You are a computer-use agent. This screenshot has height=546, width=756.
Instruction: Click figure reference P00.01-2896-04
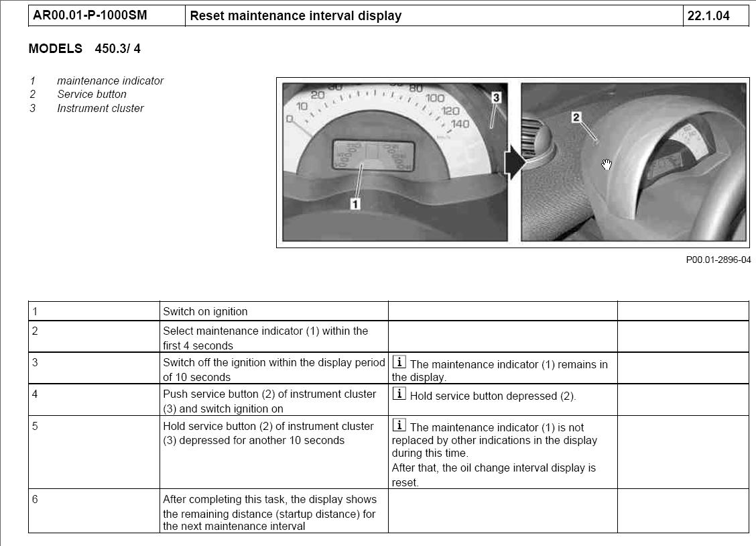(718, 260)
